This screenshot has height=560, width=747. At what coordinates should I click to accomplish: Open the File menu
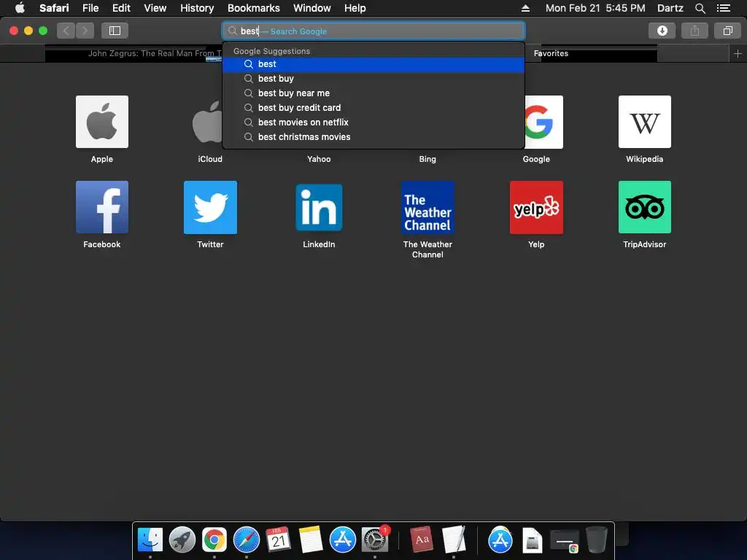(90, 8)
